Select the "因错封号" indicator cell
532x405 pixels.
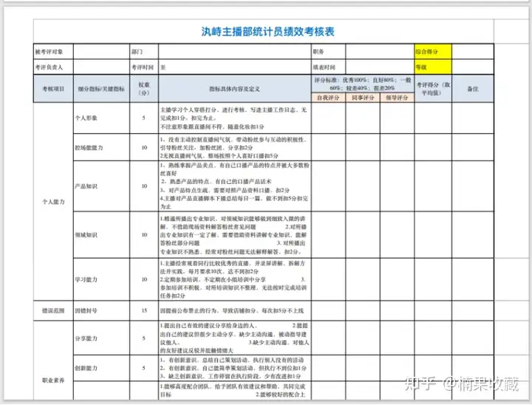tap(101, 310)
